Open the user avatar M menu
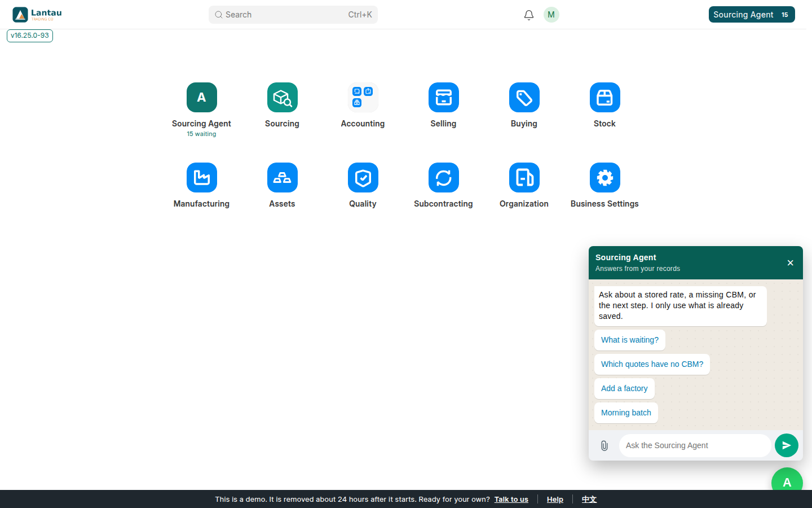 551,15
